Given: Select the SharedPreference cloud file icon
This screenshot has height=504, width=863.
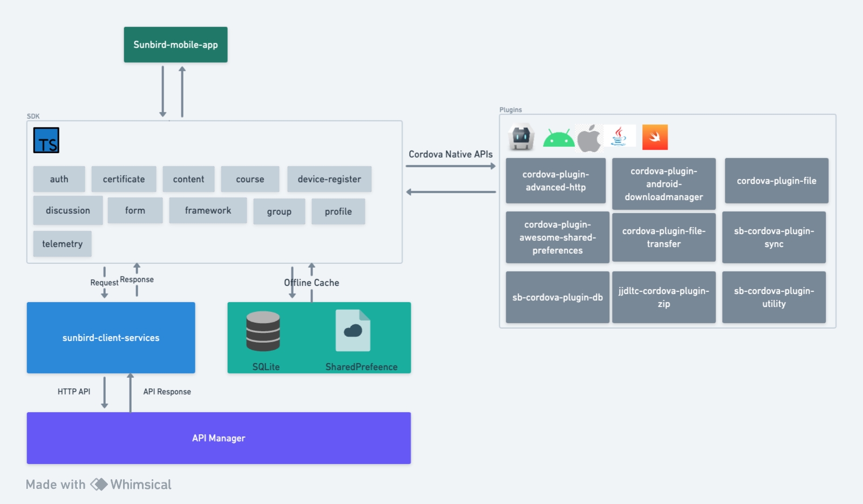Looking at the screenshot, I should coord(353,330).
